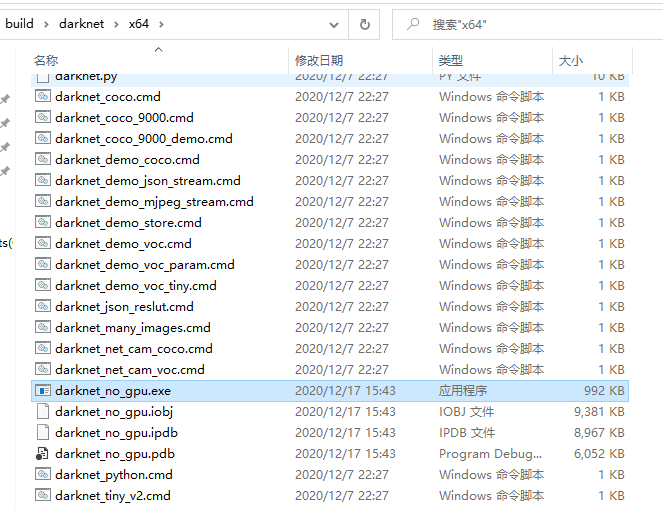This screenshot has height=509, width=663.
Task: Click the refresh button in the address bar
Action: click(364, 25)
